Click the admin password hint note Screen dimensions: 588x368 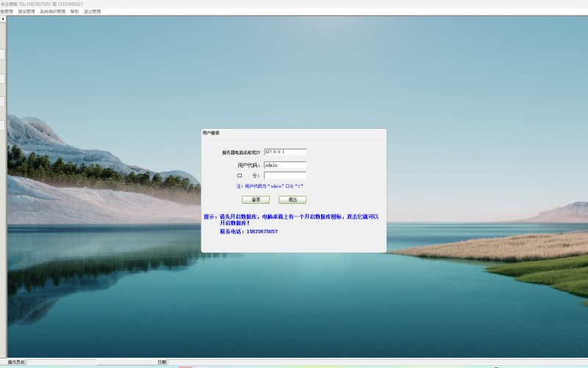coord(270,186)
